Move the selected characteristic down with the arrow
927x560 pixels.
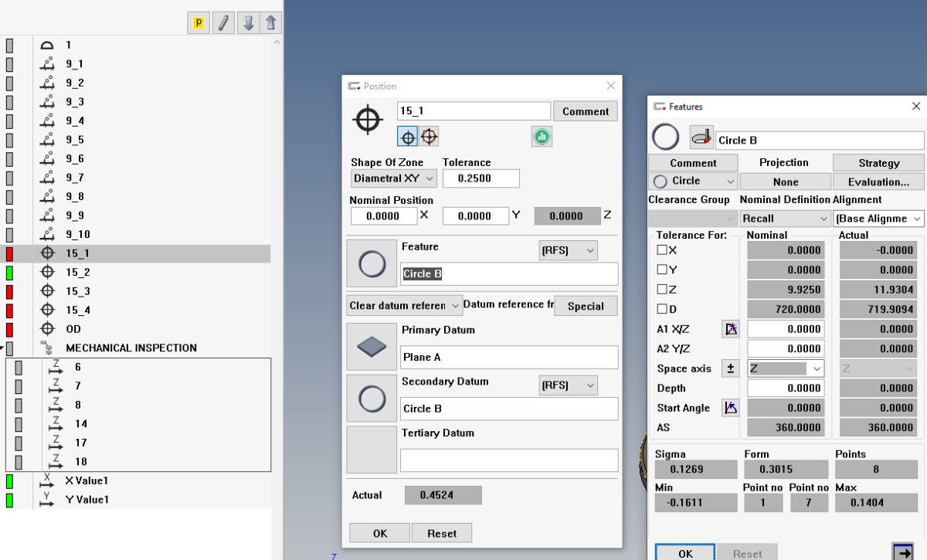click(248, 23)
